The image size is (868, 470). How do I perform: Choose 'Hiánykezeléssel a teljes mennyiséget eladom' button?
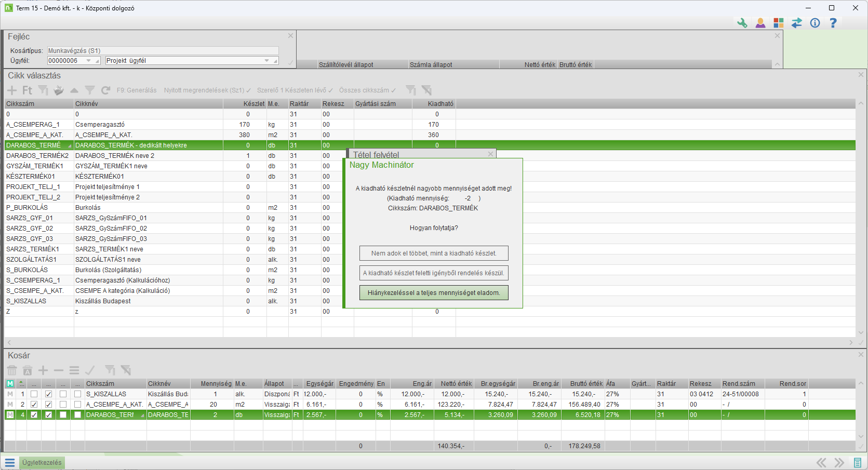coord(434,293)
